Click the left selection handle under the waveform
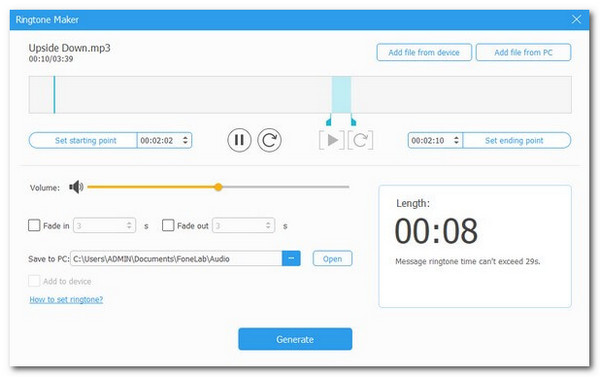The image size is (600, 377). [x=329, y=120]
